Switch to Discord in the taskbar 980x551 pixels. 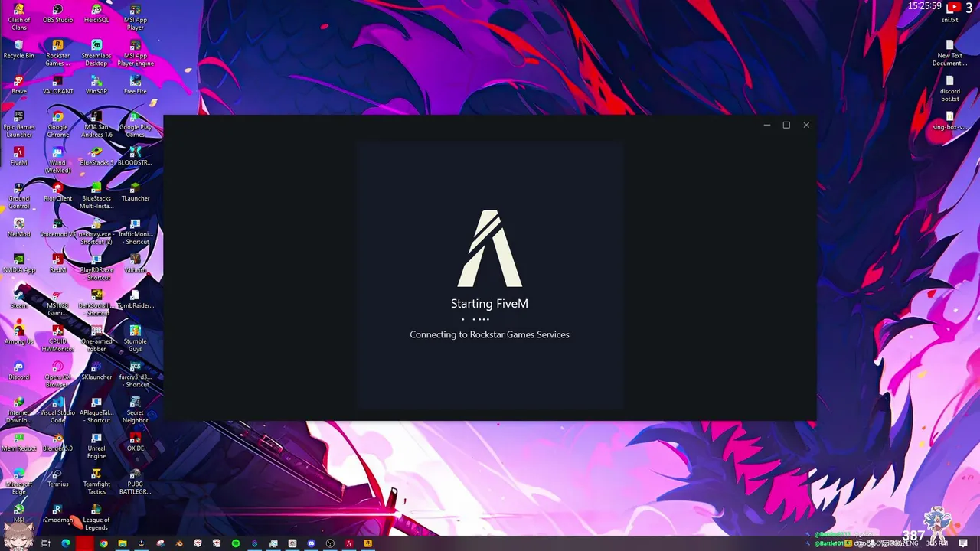(x=311, y=543)
